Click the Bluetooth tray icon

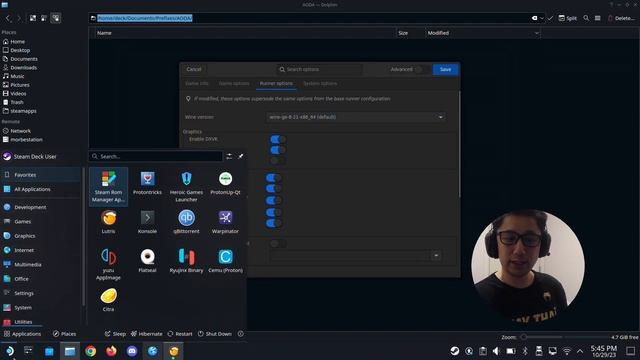[525, 351]
